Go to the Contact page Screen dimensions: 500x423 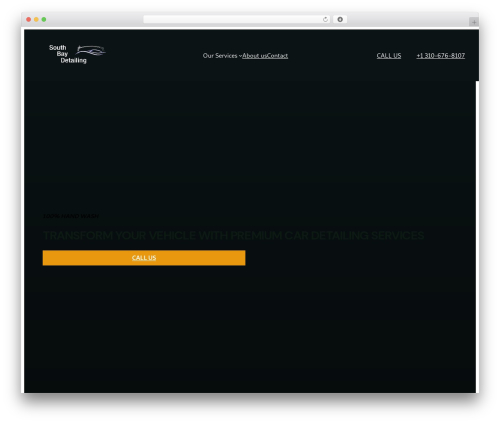278,56
